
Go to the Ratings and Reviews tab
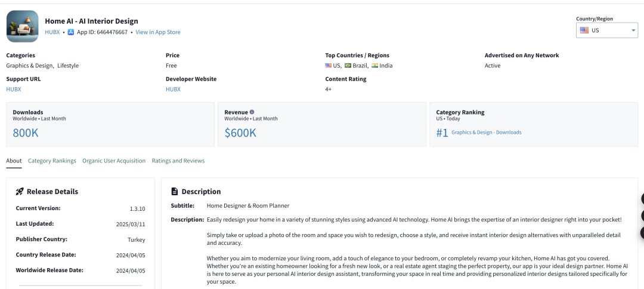coord(178,161)
